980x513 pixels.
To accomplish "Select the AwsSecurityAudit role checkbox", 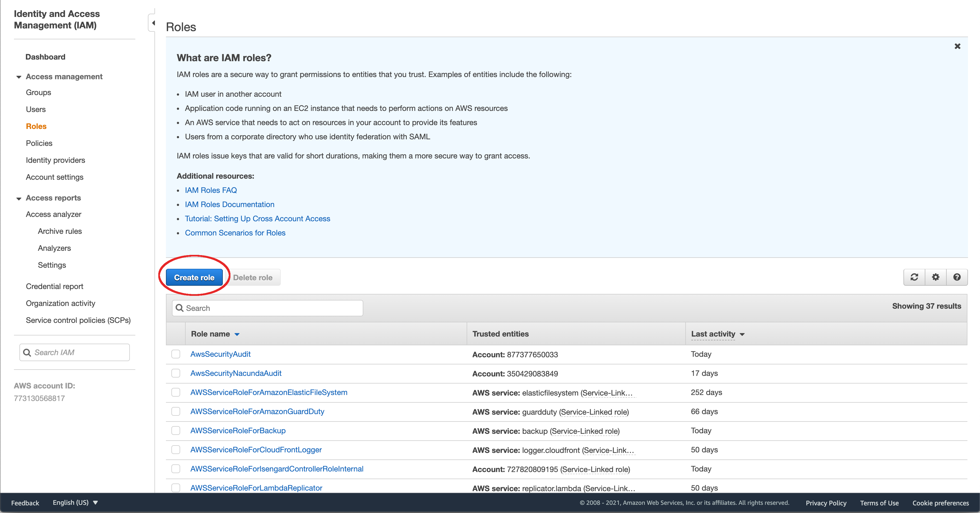I will (x=176, y=354).
